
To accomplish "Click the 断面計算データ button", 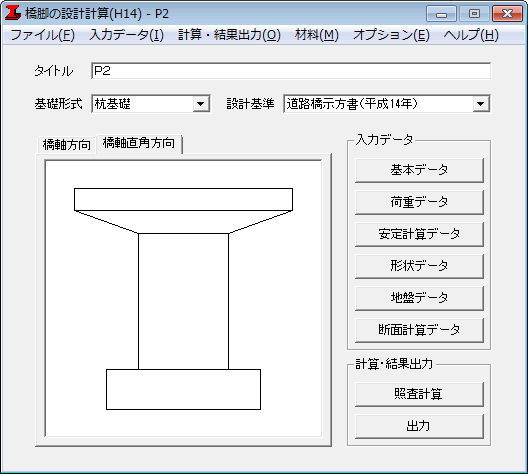I will point(419,330).
